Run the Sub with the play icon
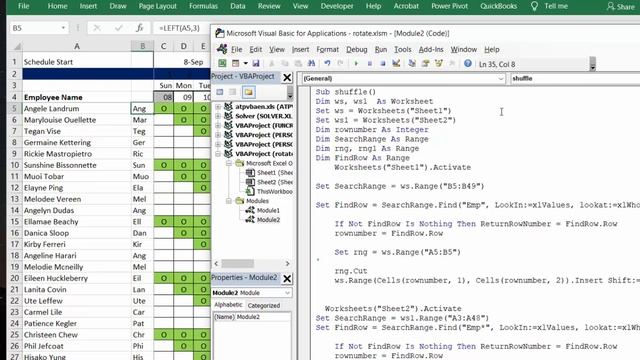The image size is (640, 360). click(x=356, y=63)
